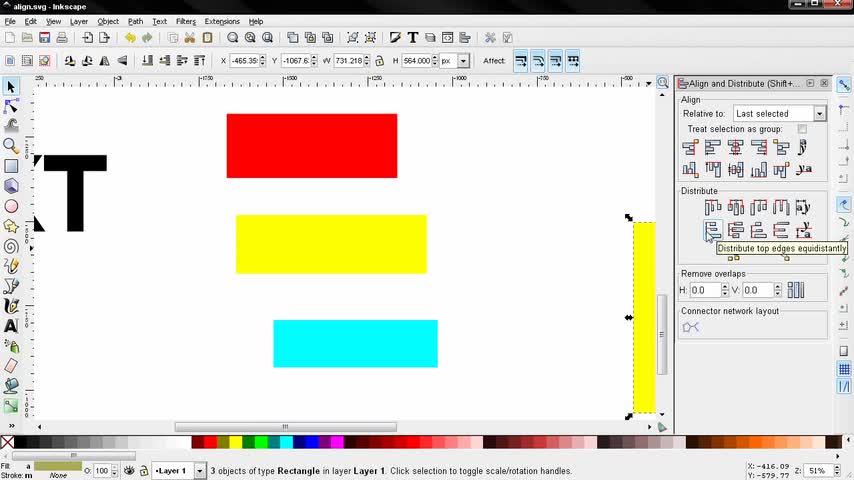Viewport: 854px width, 480px height.
Task: Raise selection to top
Action: tap(199, 60)
